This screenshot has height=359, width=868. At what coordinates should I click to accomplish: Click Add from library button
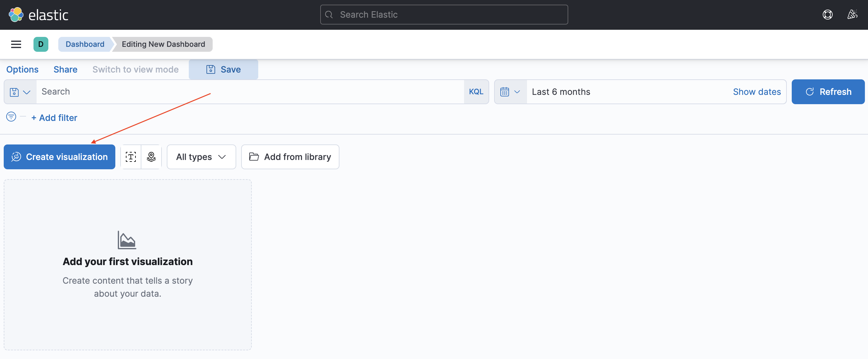pos(290,157)
